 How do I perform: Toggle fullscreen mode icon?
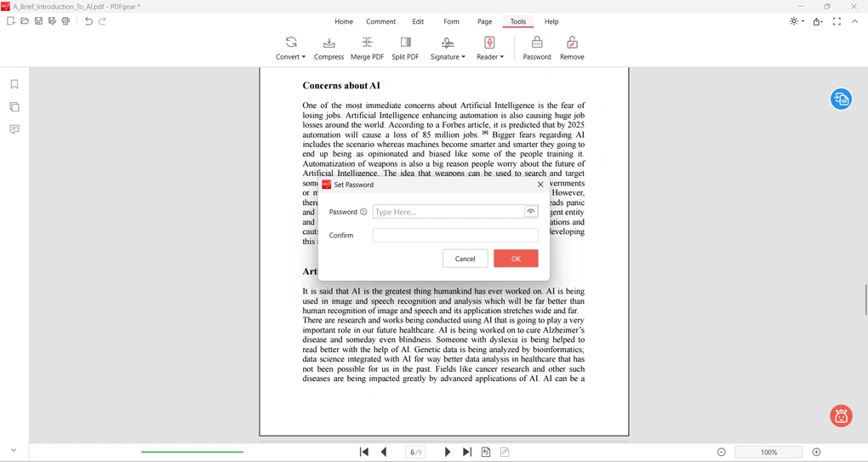[837, 21]
